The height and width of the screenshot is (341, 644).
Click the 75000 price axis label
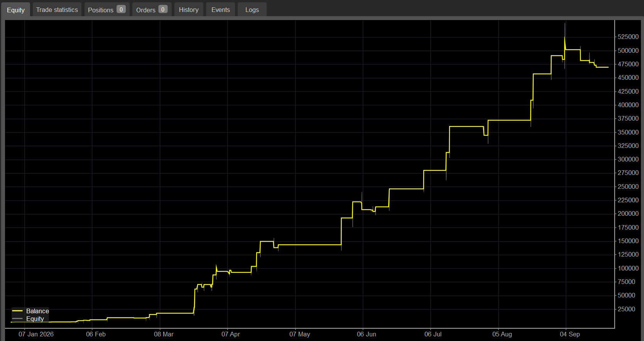(x=627, y=282)
